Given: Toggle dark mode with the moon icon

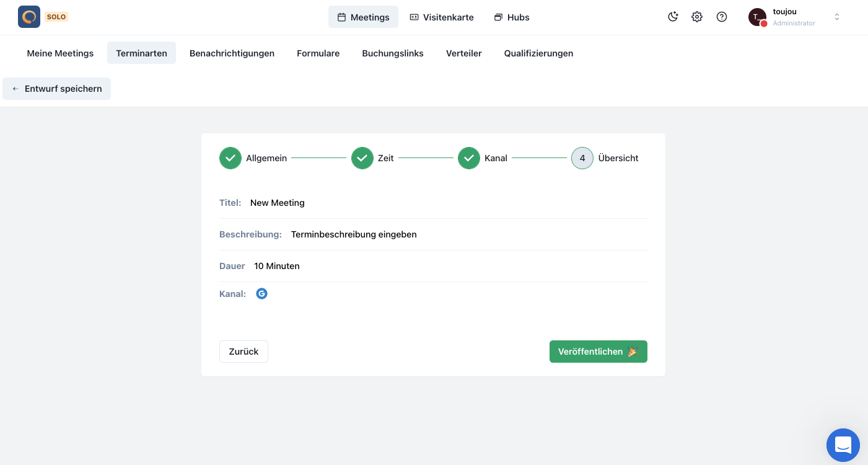Looking at the screenshot, I should point(673,17).
